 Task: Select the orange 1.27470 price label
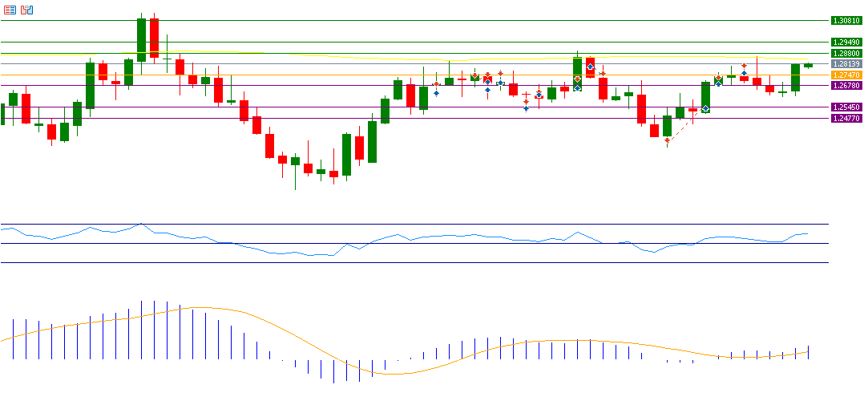pyautogui.click(x=846, y=75)
